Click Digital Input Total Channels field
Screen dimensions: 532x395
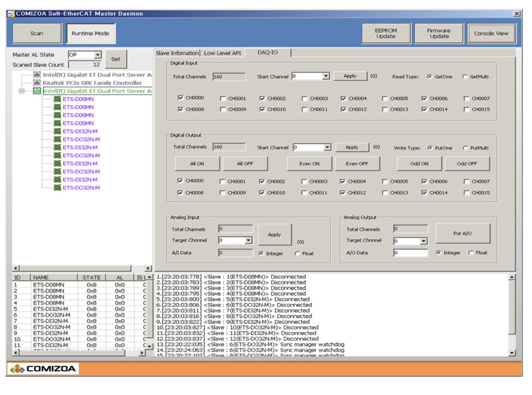pos(229,76)
